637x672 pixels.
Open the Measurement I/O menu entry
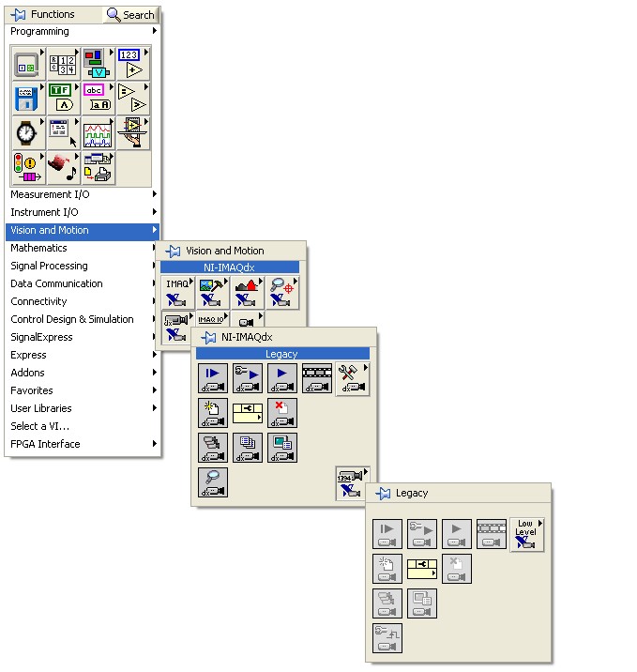(x=83, y=194)
